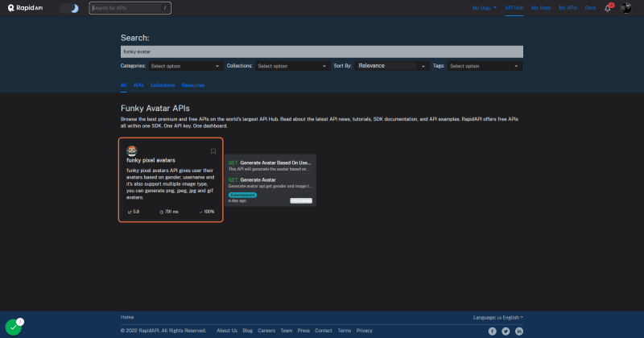Expand Categories select option dropdown
This screenshot has height=338, width=644.
point(185,66)
